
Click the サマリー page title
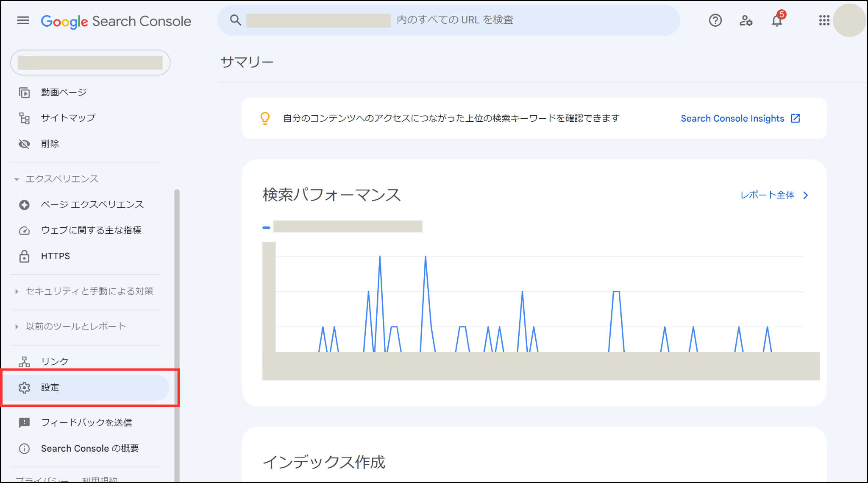coord(247,62)
